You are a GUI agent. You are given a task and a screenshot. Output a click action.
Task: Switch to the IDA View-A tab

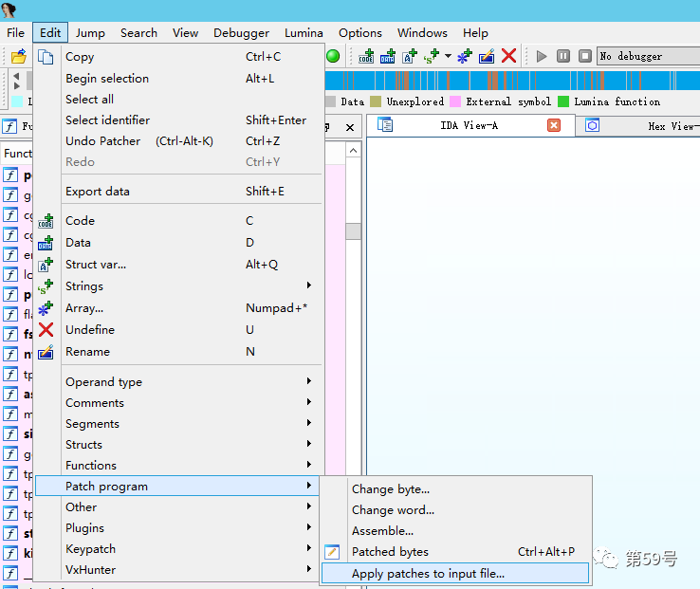pos(470,125)
